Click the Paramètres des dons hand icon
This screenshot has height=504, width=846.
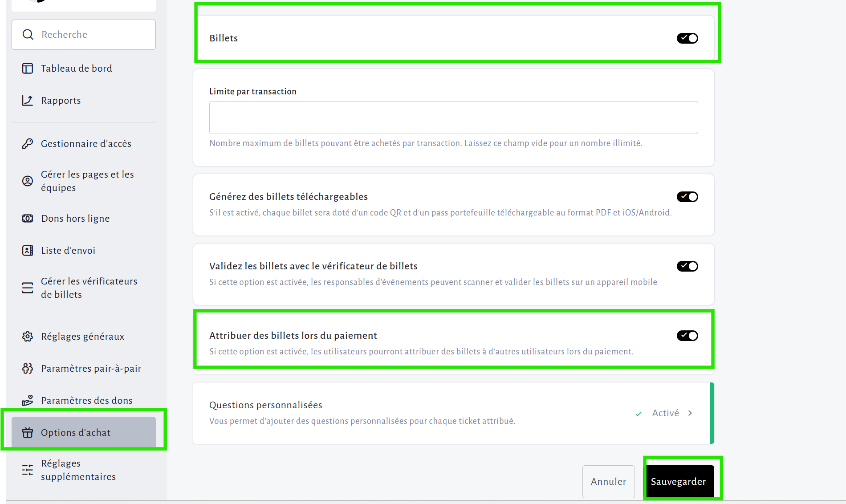pyautogui.click(x=28, y=401)
